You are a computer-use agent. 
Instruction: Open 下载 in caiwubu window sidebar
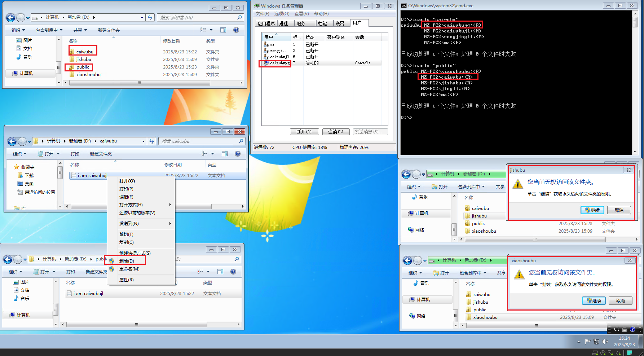point(26,176)
